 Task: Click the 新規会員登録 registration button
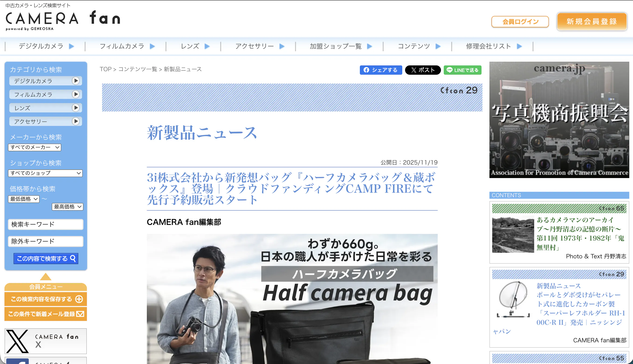(592, 21)
